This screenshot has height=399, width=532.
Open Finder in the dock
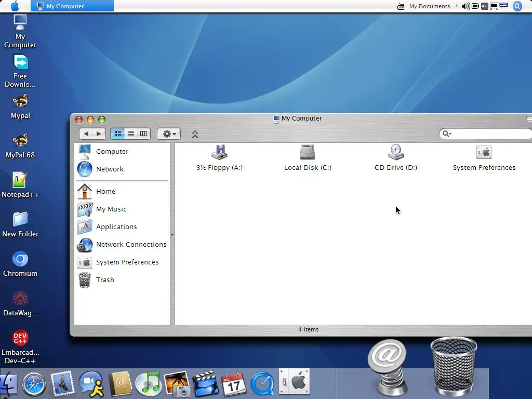[x=8, y=384]
